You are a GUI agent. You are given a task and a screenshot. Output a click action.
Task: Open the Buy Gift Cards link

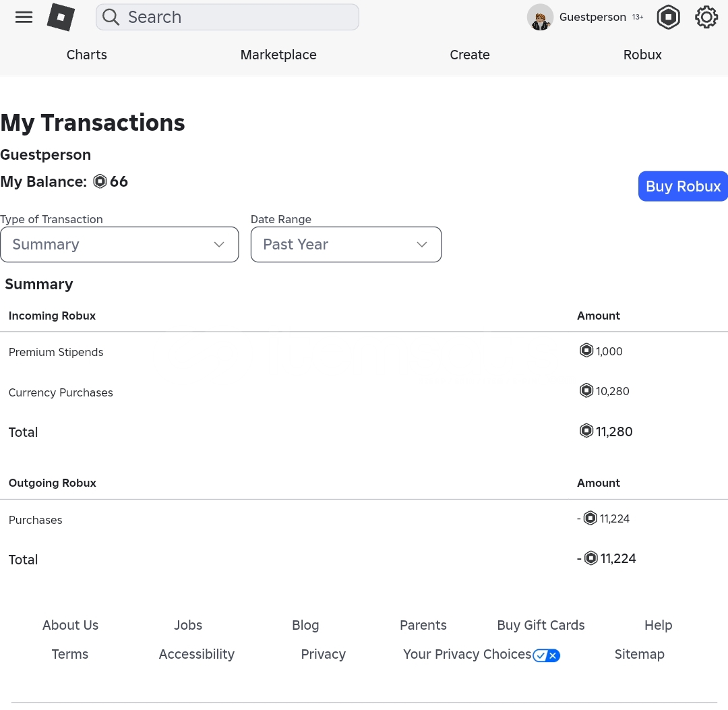tap(541, 625)
